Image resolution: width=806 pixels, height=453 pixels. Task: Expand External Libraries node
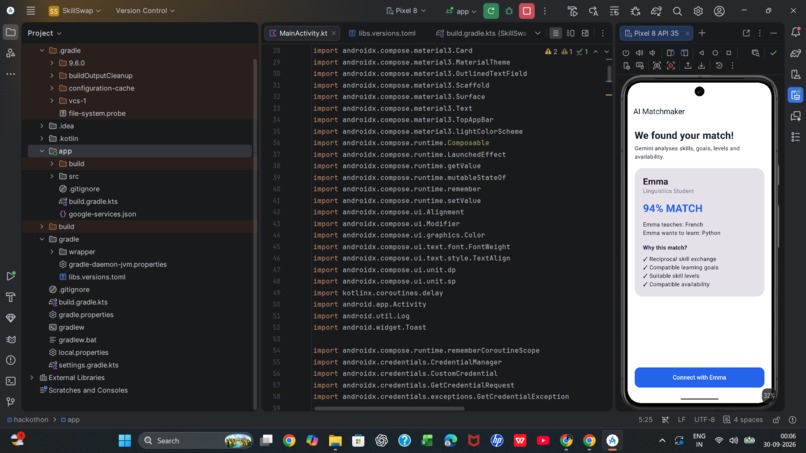pyautogui.click(x=32, y=377)
